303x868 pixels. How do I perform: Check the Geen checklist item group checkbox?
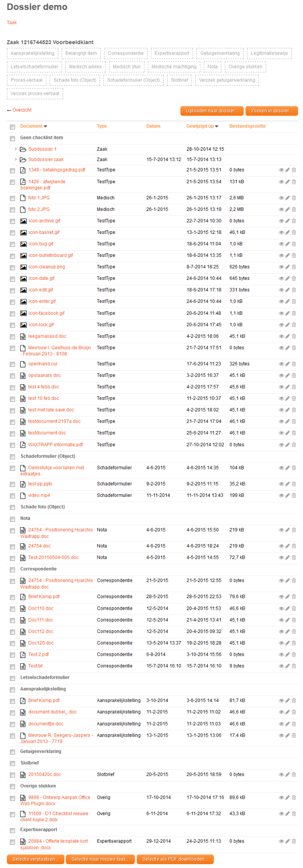[x=13, y=138]
